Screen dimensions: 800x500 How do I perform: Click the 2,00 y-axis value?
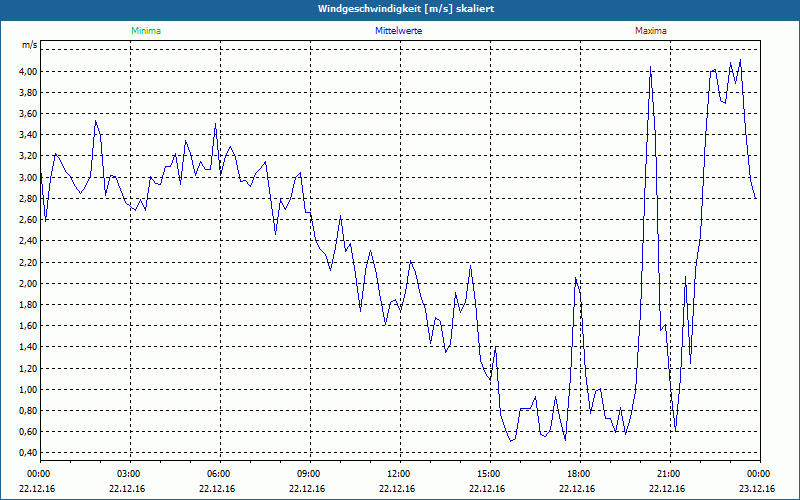point(29,284)
